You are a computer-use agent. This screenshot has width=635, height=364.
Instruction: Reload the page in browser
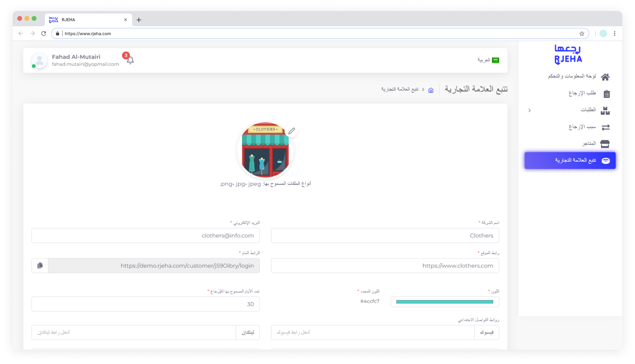44,33
